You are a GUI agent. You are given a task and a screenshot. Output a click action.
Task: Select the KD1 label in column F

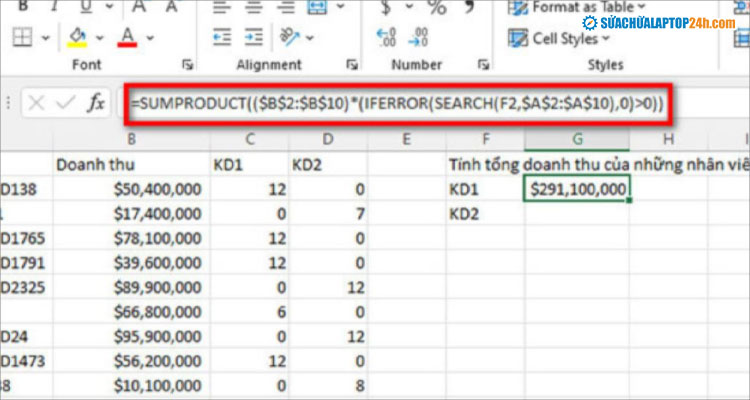tap(485, 189)
